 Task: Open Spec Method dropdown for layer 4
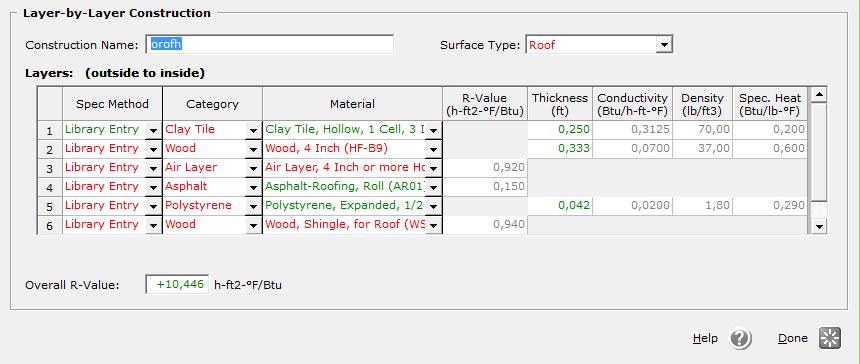[x=153, y=187]
